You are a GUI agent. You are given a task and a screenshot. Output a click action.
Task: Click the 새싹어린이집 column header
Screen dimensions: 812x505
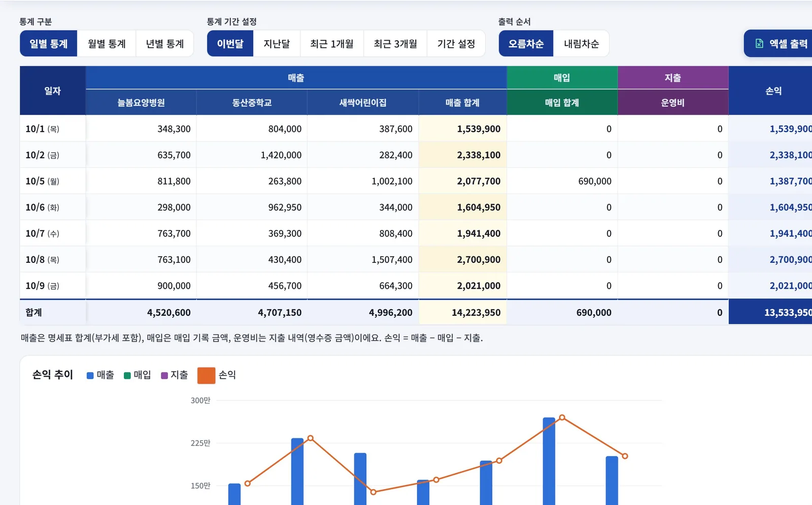(x=363, y=103)
